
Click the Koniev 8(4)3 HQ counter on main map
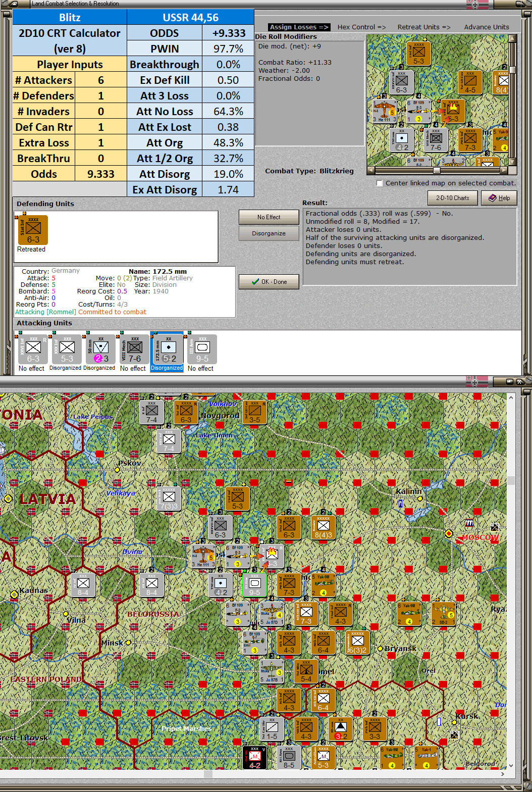(x=323, y=527)
